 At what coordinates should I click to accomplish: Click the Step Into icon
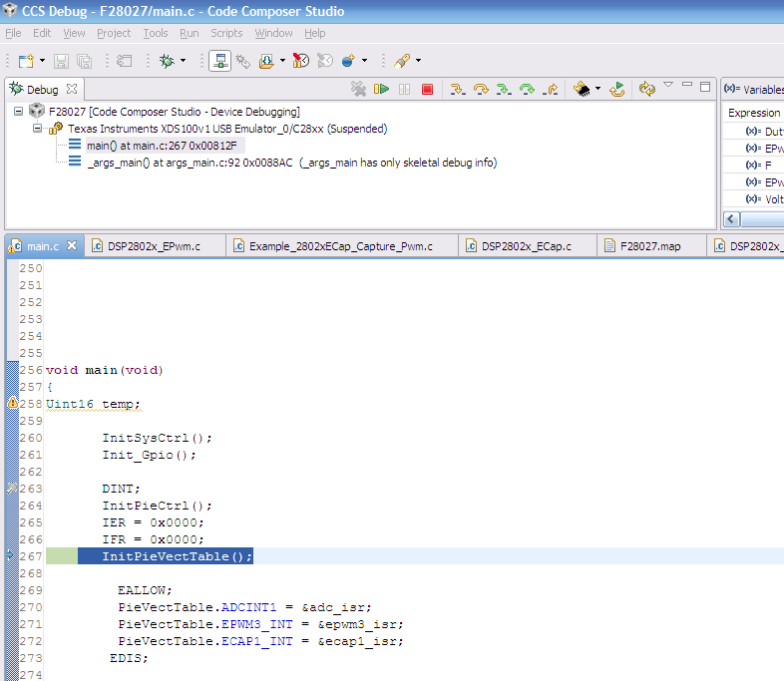[x=457, y=90]
